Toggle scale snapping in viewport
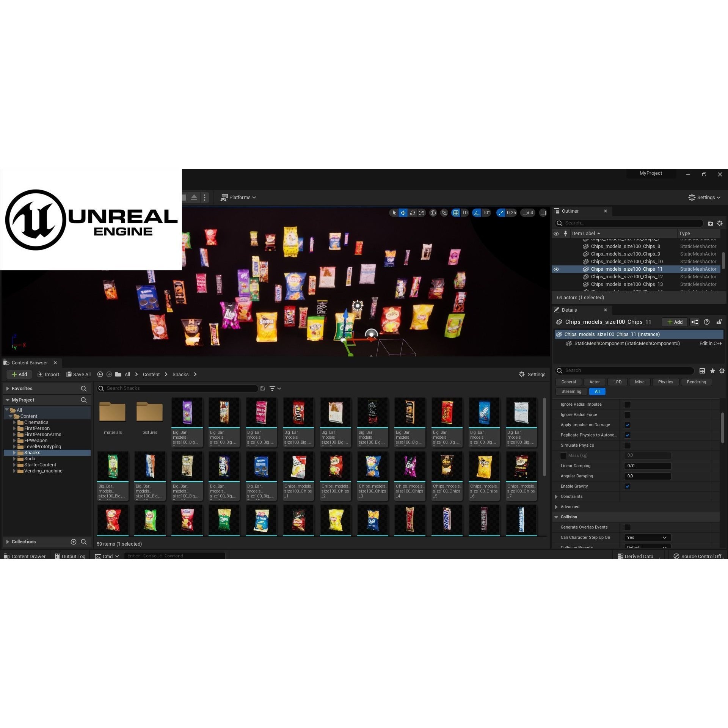 pyautogui.click(x=501, y=213)
